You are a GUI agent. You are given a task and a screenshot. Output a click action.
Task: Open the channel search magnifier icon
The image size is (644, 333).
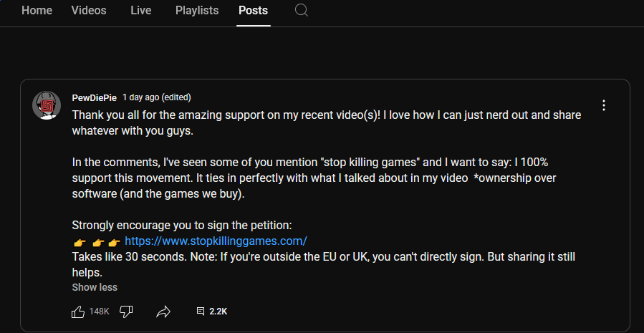(x=302, y=11)
